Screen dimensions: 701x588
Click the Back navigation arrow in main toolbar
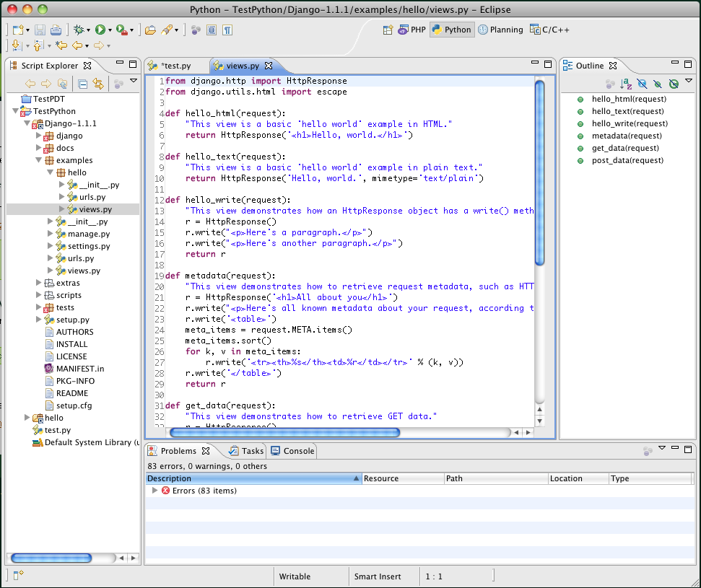click(77, 45)
